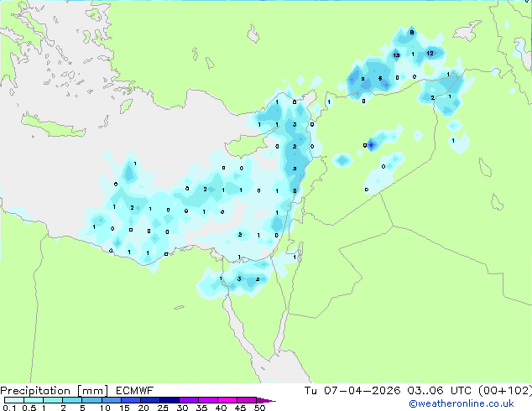The width and height of the screenshot is (532, 411).
Task: Select the 35–40 mm legend swatch
Action: [x=208, y=400]
